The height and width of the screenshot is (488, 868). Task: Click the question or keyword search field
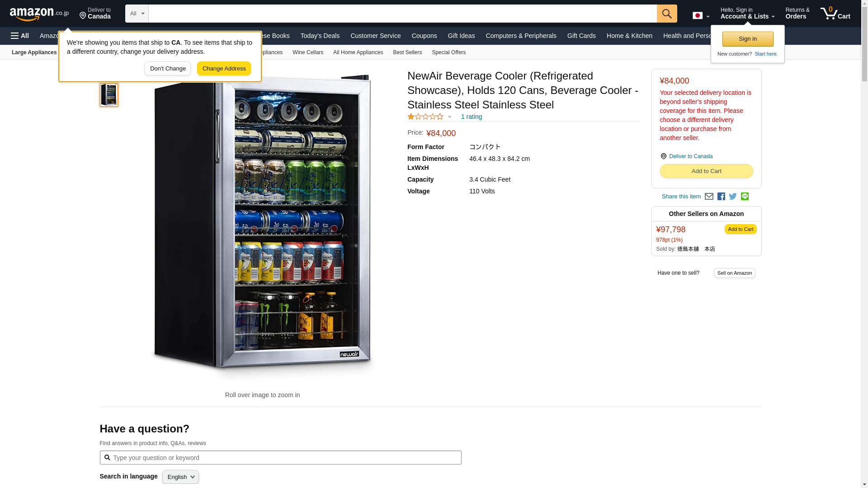280,458
